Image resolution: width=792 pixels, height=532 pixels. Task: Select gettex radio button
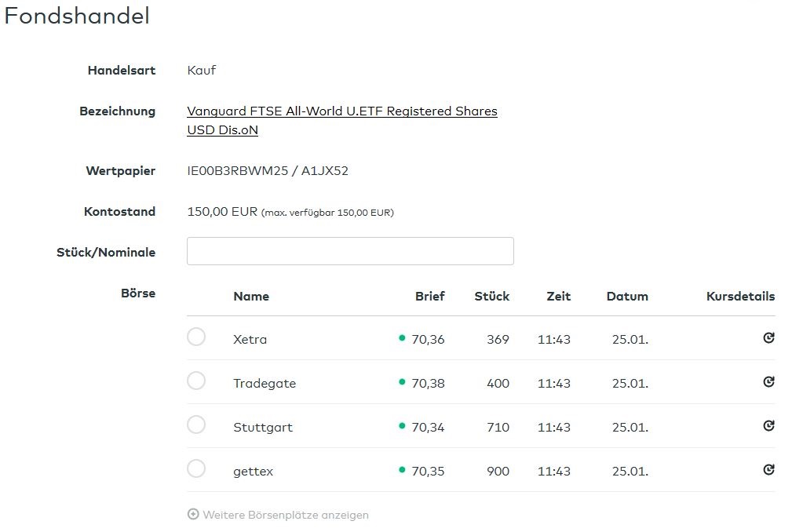tap(196, 469)
